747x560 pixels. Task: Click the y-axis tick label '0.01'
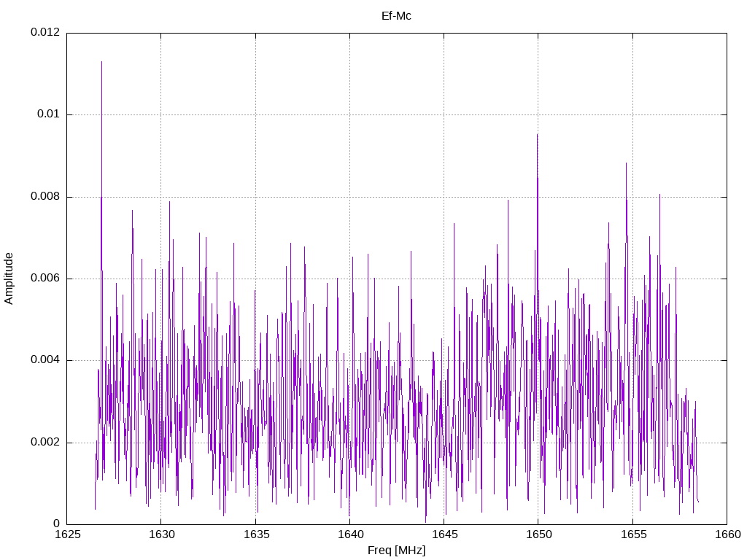tap(49, 114)
